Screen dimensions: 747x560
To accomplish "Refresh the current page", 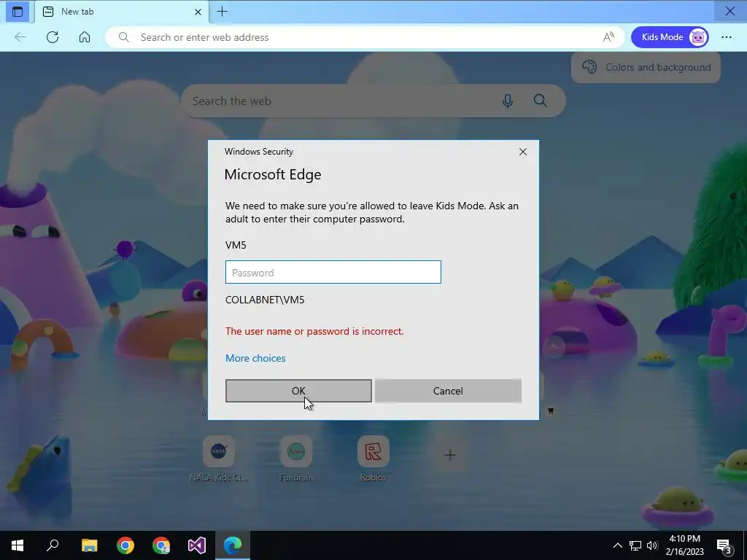I will click(53, 37).
